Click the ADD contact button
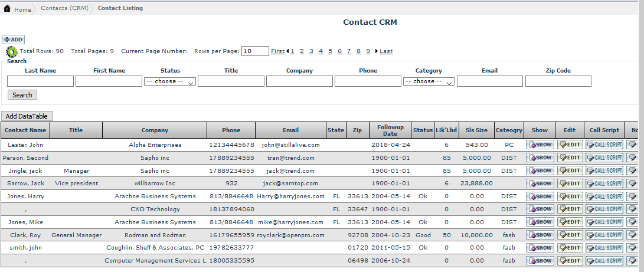 click(13, 40)
